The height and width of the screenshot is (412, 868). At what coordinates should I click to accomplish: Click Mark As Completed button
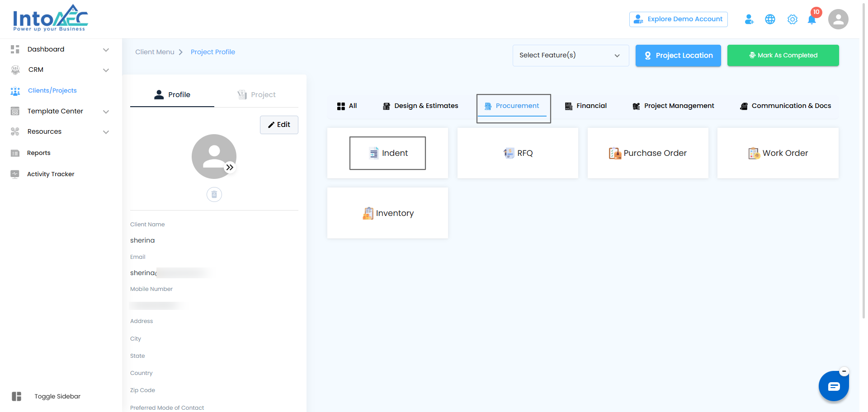click(783, 56)
